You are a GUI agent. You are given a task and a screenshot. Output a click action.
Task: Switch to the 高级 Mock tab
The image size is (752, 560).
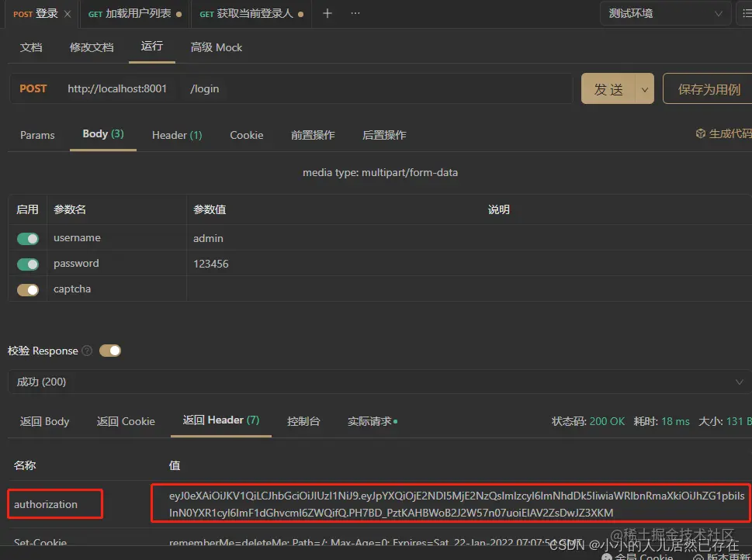point(216,47)
